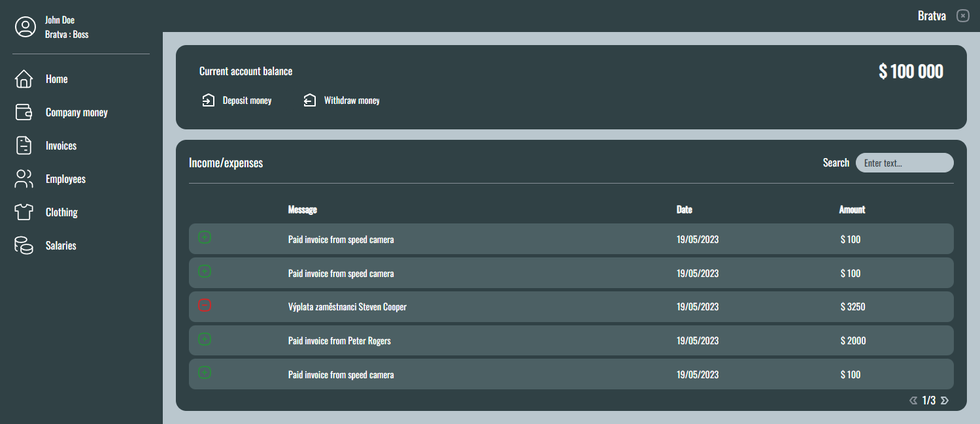Click green plus icon on Peter Rogers row

pyautogui.click(x=205, y=339)
